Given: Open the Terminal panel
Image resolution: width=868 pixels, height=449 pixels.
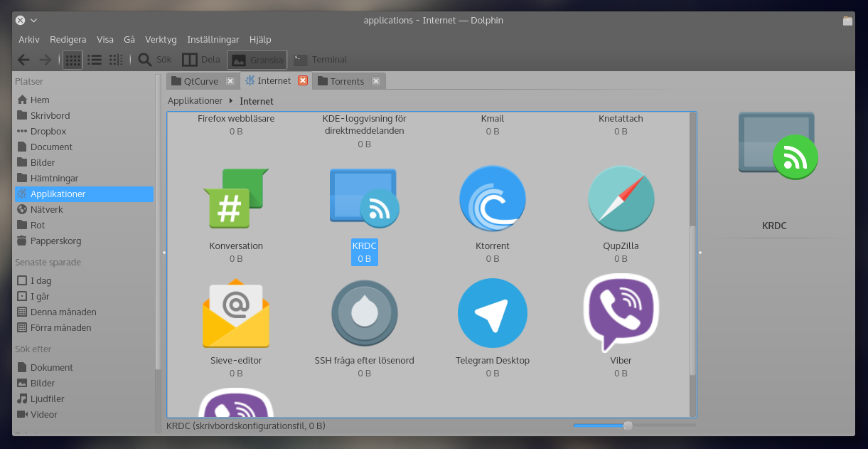Looking at the screenshot, I should coord(321,60).
